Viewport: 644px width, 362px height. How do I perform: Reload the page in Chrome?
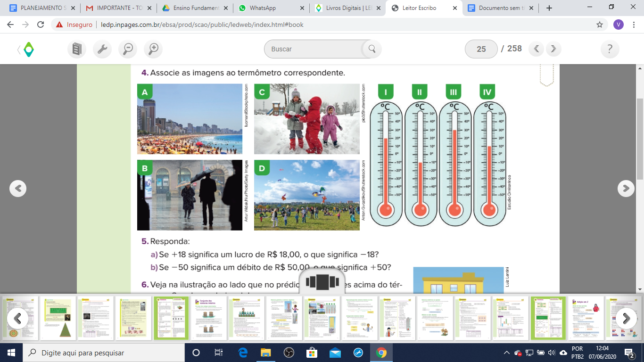tap(41, 25)
